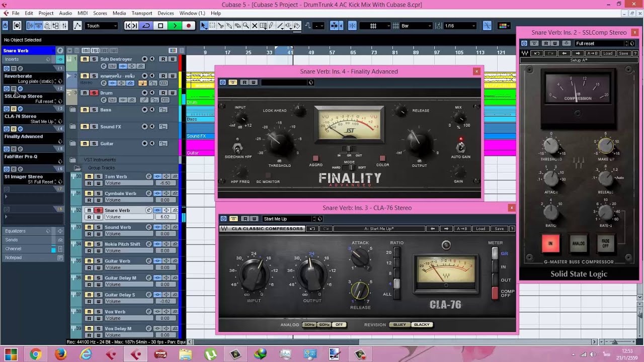Select ratio 20 on CLA-76
The width and height of the screenshot is (644, 362).
pyautogui.click(x=396, y=252)
